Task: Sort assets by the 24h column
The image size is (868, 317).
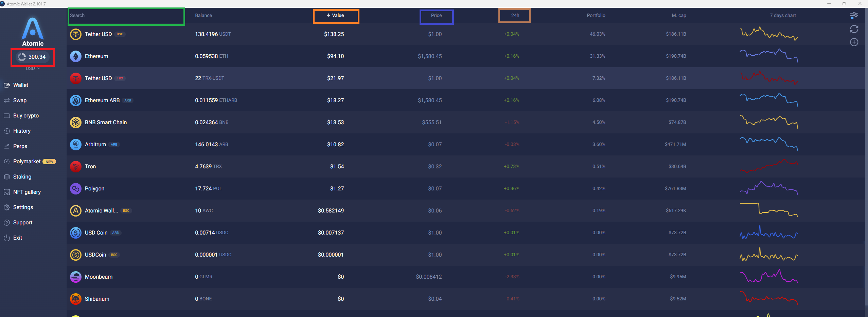Action: pyautogui.click(x=514, y=16)
